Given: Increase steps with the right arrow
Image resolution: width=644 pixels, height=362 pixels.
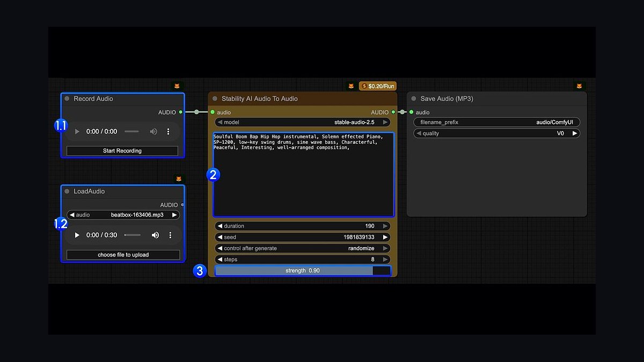Looking at the screenshot, I should (385, 260).
